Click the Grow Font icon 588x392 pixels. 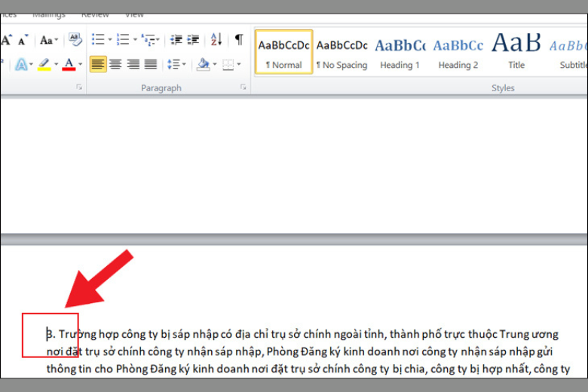(x=6, y=39)
